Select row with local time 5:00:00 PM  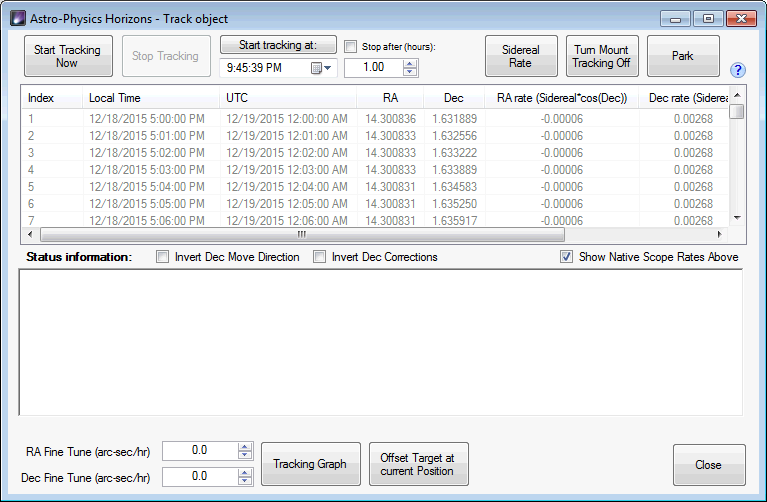coord(375,119)
